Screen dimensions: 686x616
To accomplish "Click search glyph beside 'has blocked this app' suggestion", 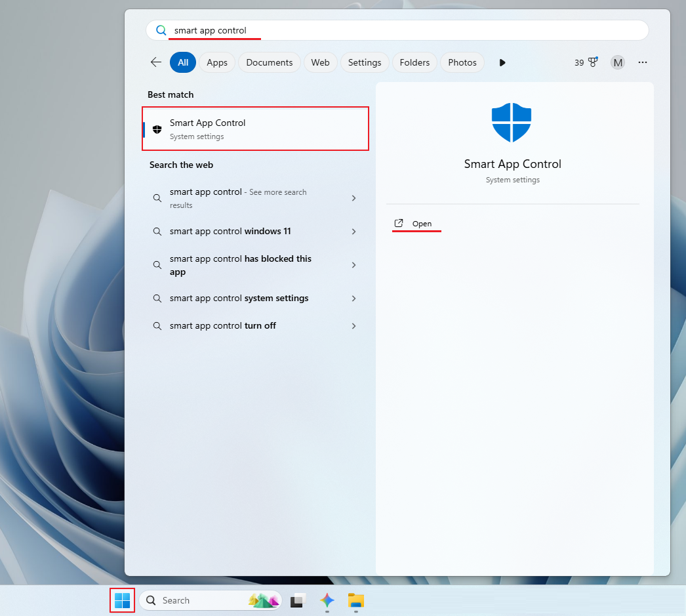I will pos(157,264).
